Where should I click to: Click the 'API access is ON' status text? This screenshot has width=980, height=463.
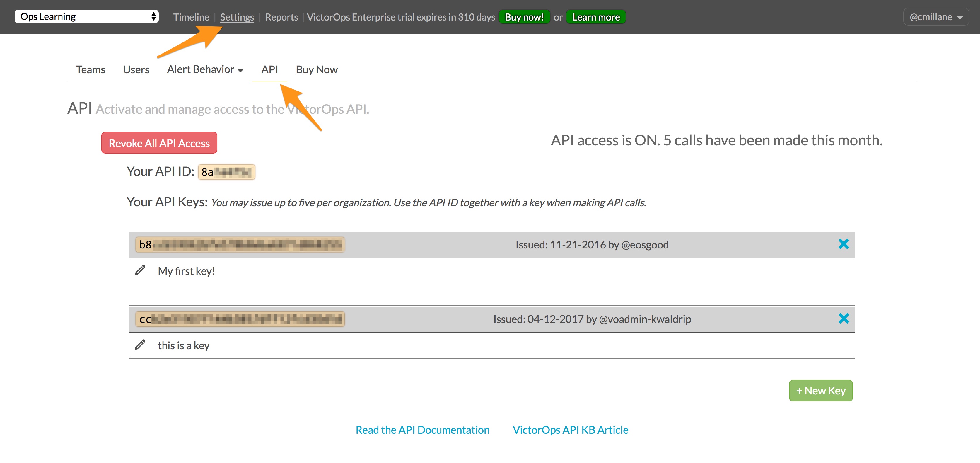pos(716,140)
